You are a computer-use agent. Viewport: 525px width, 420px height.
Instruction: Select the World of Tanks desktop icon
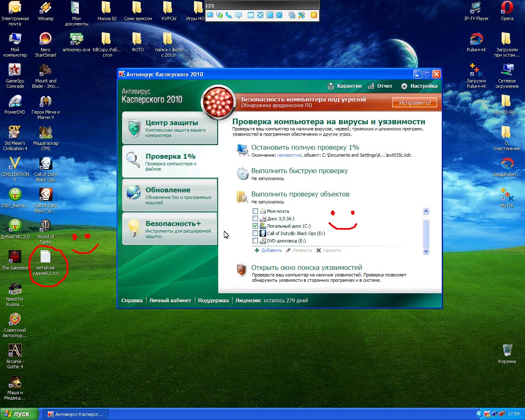[46, 232]
